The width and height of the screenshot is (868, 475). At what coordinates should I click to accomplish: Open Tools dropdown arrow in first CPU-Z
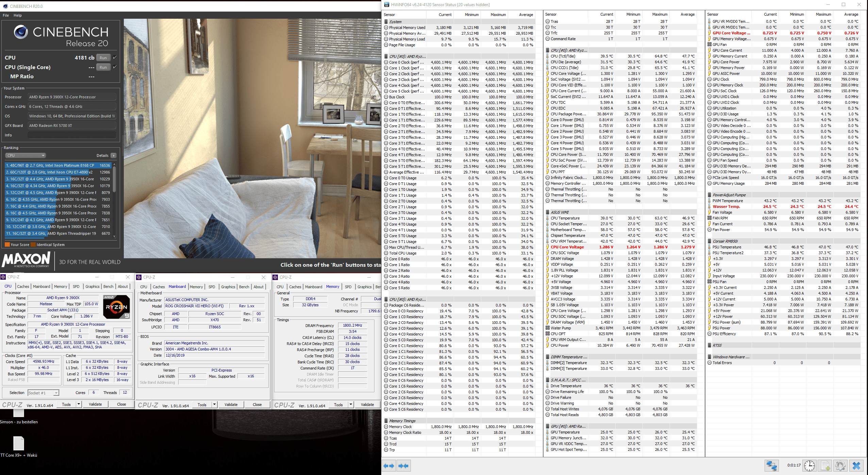pos(79,404)
